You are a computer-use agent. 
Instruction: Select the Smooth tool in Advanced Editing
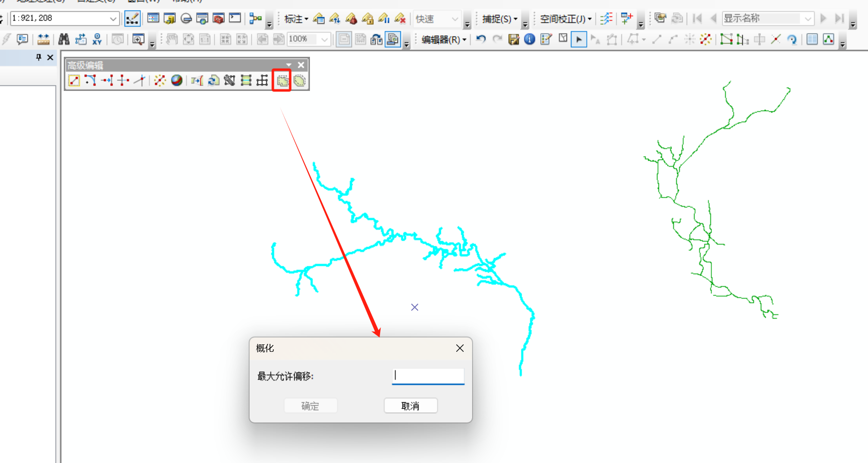(300, 81)
